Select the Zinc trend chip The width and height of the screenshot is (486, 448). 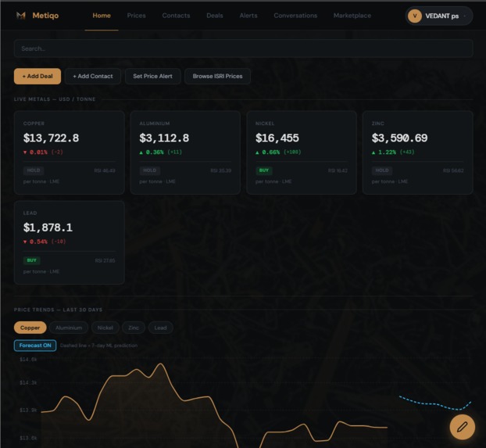point(134,328)
